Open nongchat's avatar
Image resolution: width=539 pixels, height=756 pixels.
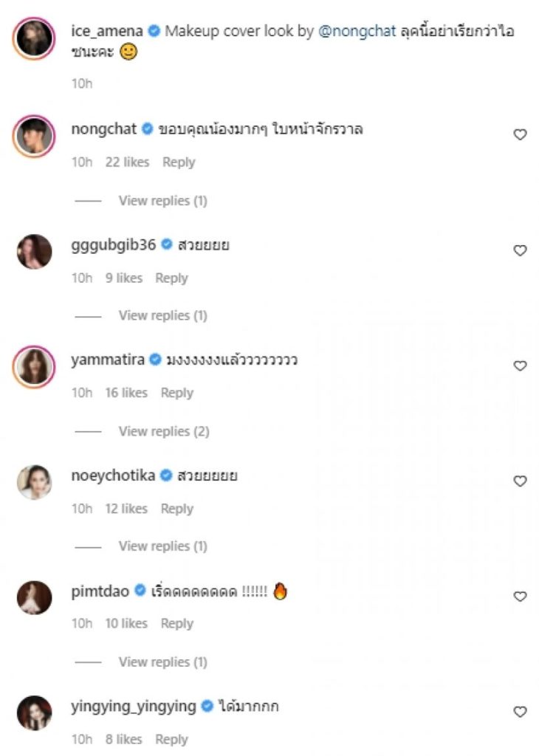pyautogui.click(x=34, y=136)
